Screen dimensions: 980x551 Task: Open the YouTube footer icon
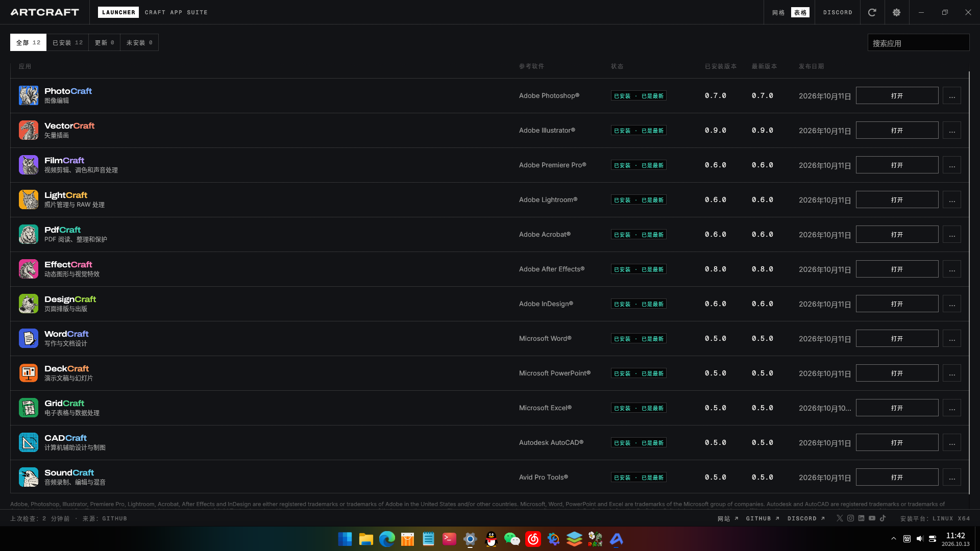[872, 518]
